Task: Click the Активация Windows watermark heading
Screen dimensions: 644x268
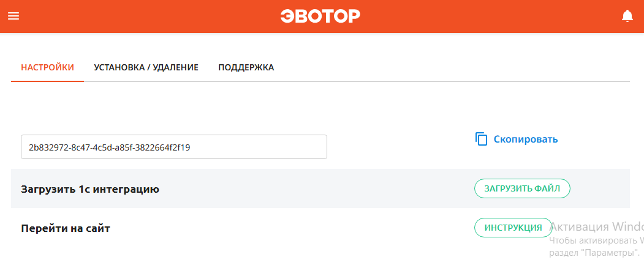Action: pos(596,226)
